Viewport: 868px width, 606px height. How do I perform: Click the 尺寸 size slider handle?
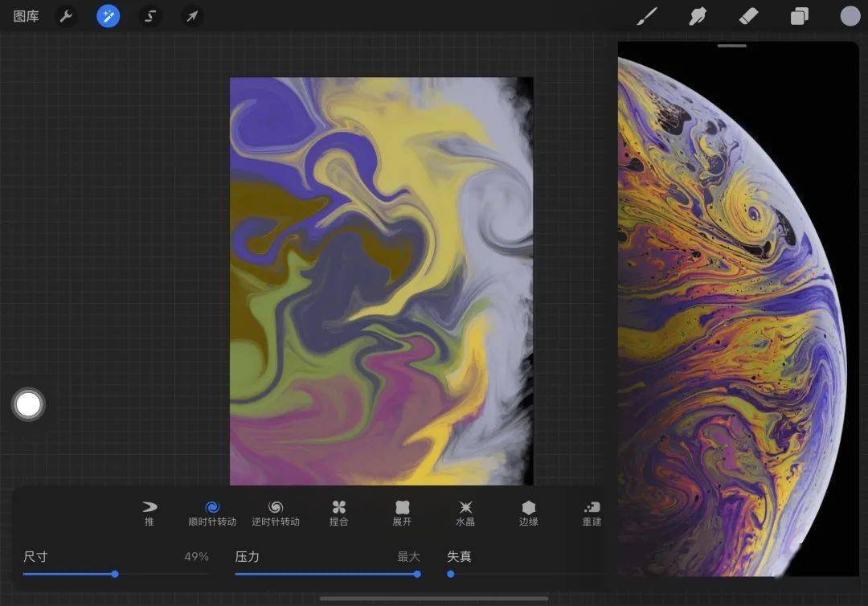pos(115,574)
